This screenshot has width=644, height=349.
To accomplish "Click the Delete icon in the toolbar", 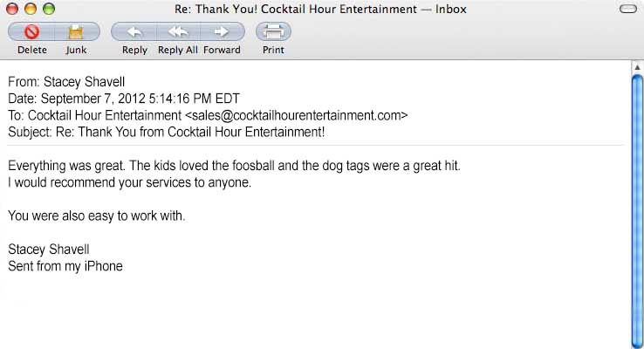I will coord(32,32).
